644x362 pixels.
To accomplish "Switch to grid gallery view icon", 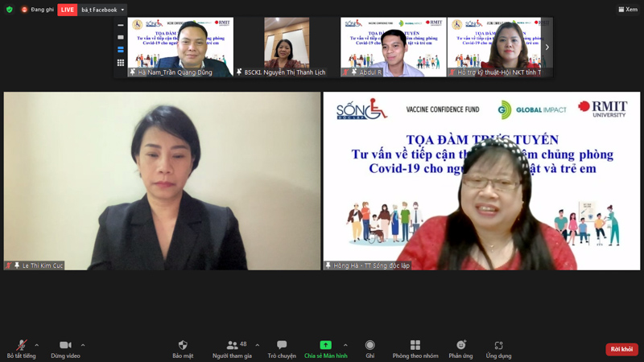I will 120,63.
